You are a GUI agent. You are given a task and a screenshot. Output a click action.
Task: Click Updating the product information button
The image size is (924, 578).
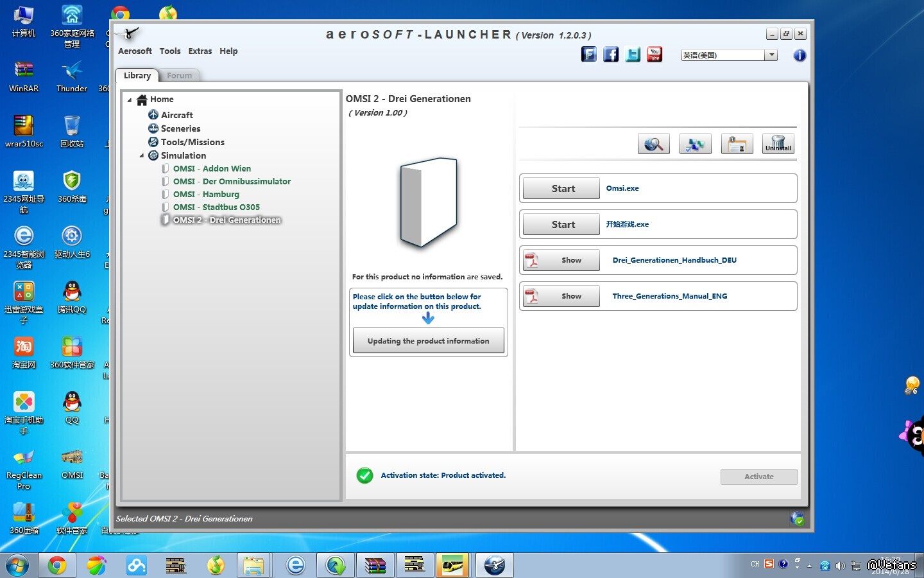pos(429,341)
